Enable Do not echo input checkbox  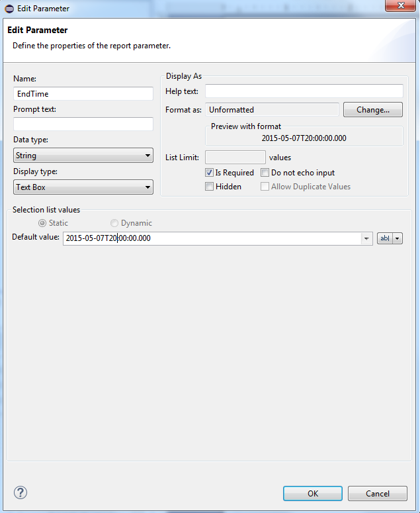click(x=265, y=173)
